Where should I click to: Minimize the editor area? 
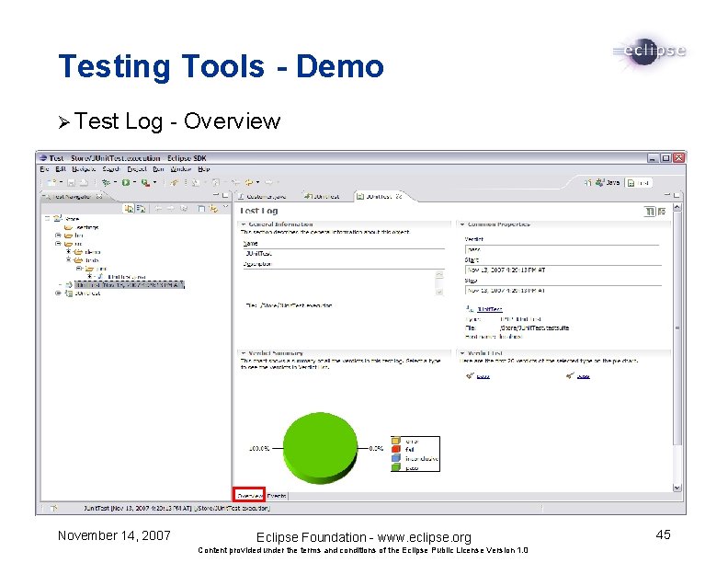click(667, 194)
